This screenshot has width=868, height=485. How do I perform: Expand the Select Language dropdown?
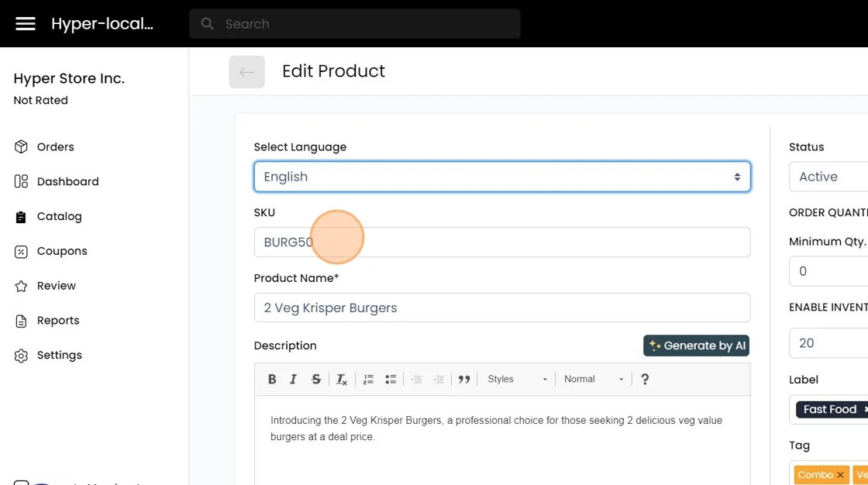click(502, 177)
